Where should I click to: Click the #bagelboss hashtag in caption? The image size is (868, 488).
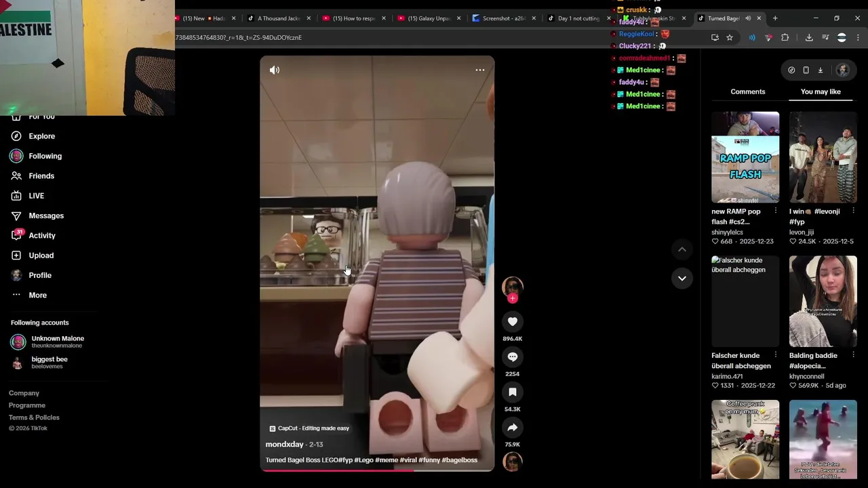tap(459, 460)
